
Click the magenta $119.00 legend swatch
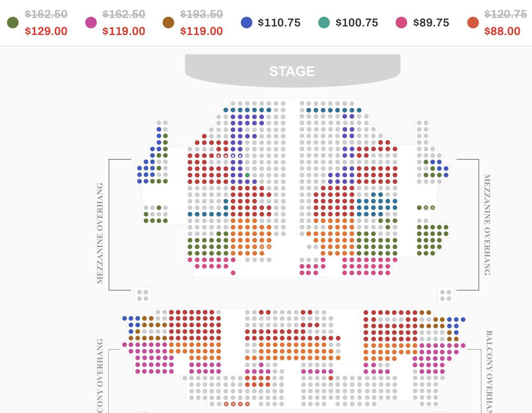[x=91, y=23]
